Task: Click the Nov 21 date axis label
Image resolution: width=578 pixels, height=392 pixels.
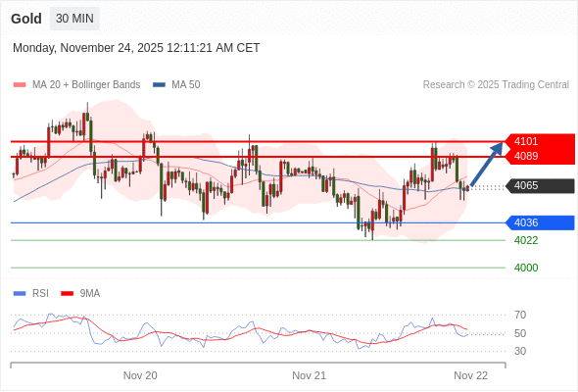Action: coord(309,375)
